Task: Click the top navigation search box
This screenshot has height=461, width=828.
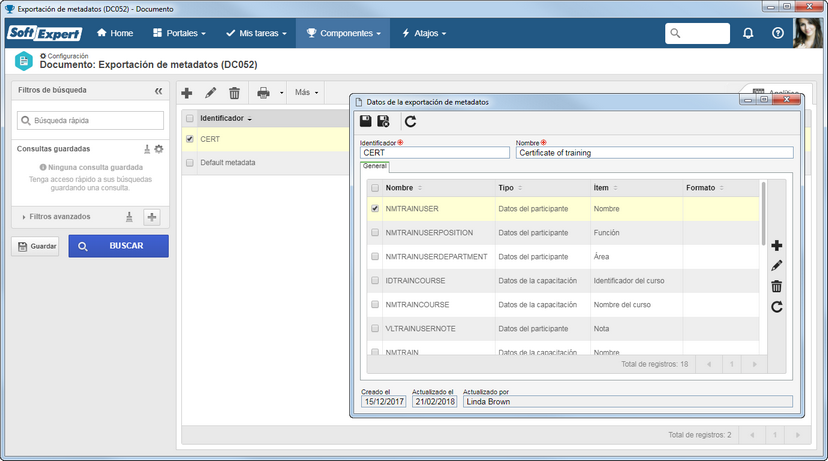Action: [x=698, y=33]
